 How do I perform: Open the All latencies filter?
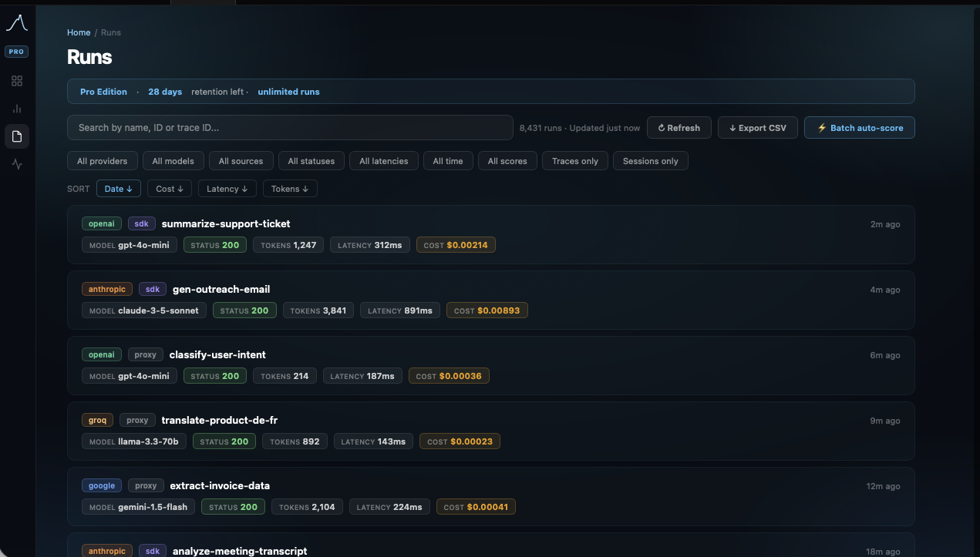tap(384, 161)
